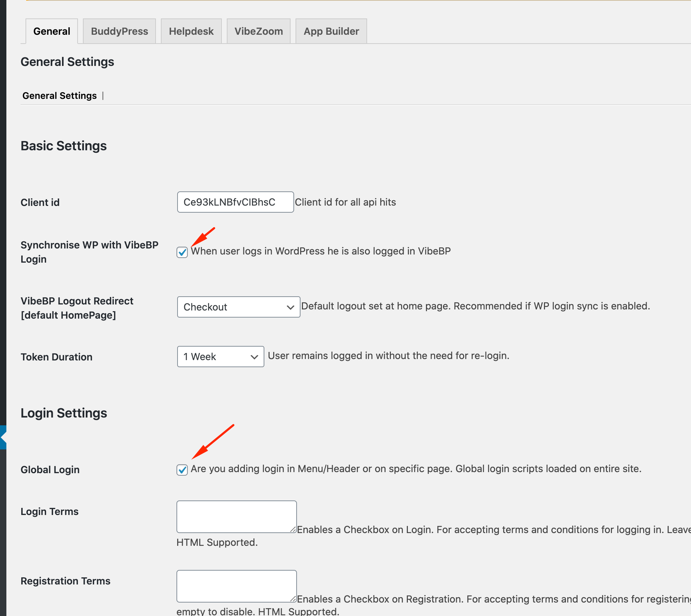Screen dimensions: 691x616
Task: Click 'Client id for all api hits' text
Action: 345,202
